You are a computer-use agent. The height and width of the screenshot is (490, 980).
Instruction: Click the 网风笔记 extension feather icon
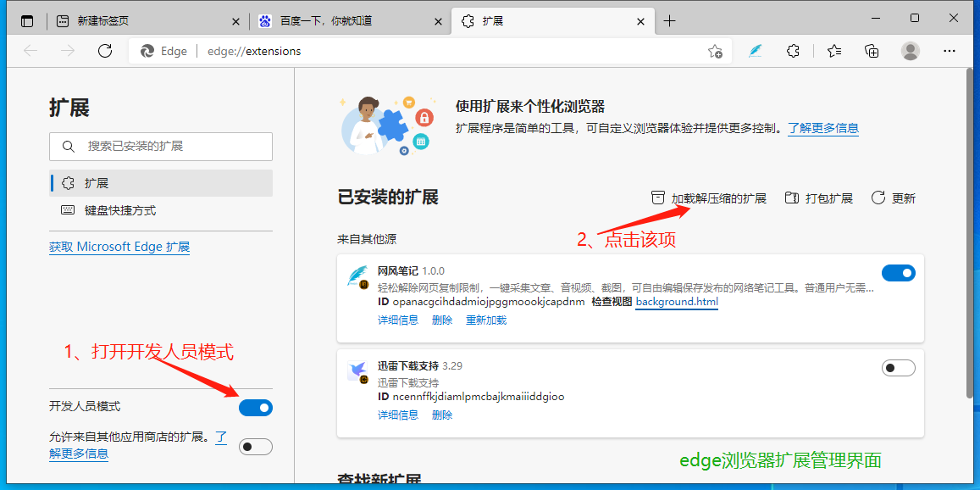pyautogui.click(x=358, y=276)
